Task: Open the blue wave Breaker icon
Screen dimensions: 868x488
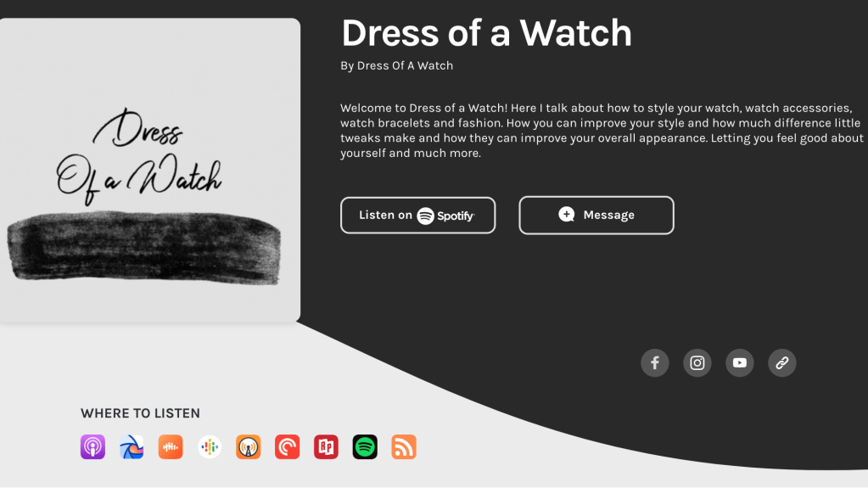Action: point(132,447)
